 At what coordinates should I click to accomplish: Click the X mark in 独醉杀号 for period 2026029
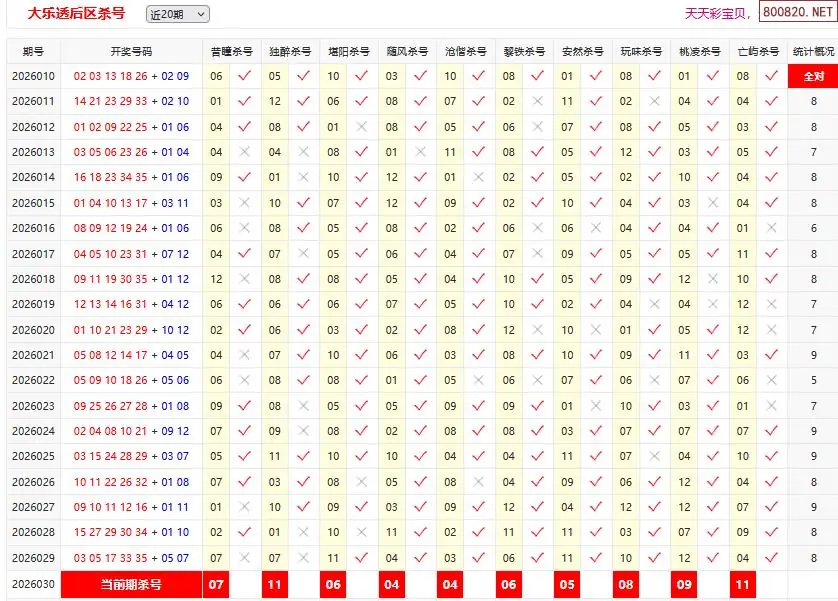click(x=303, y=558)
